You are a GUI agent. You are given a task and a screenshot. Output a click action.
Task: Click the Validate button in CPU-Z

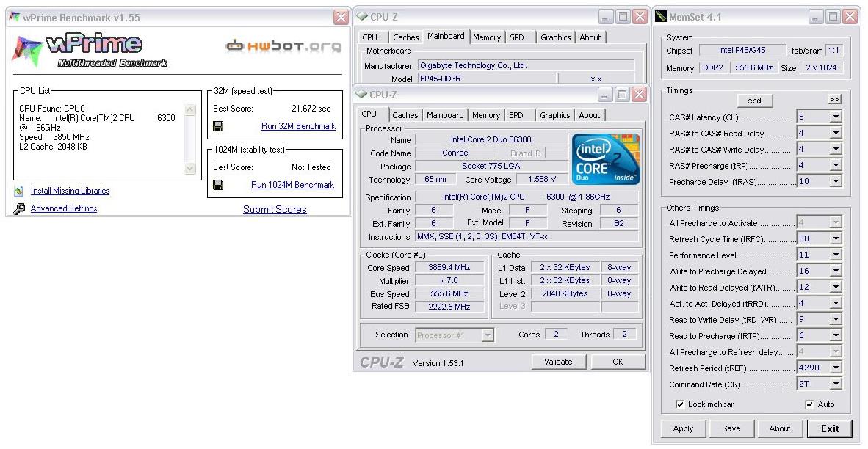(x=558, y=362)
